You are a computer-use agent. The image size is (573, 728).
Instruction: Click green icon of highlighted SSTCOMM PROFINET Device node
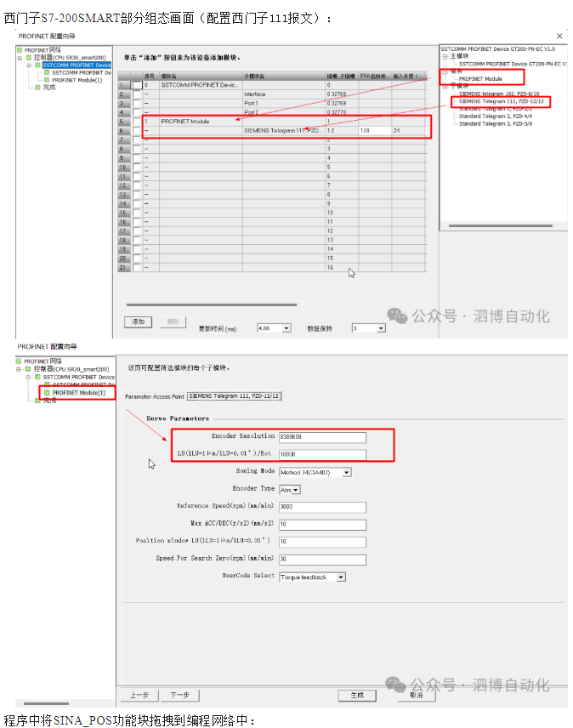[x=38, y=65]
